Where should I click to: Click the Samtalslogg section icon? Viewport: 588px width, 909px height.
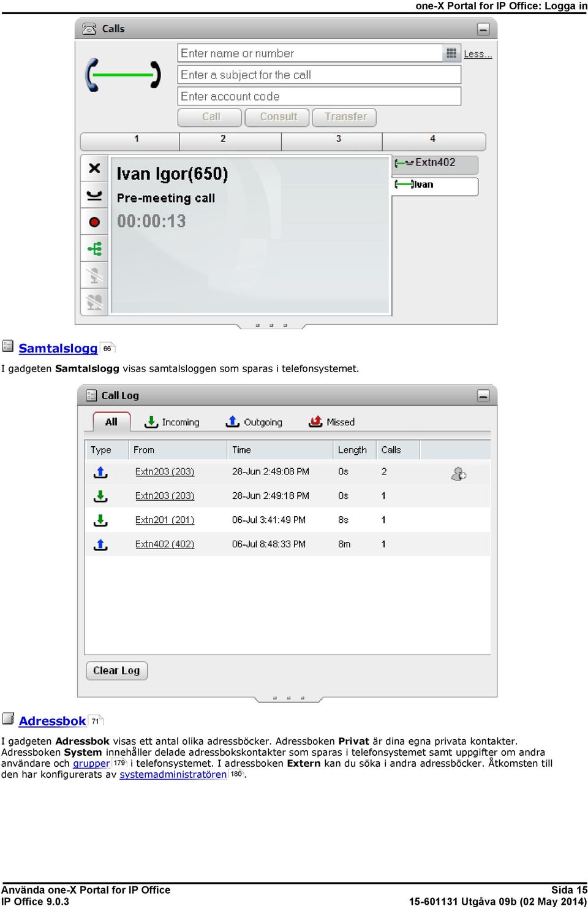(8, 346)
